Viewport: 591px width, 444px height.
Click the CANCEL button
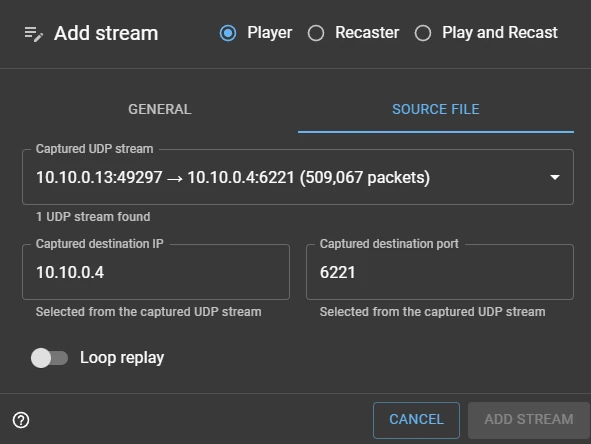[416, 420]
